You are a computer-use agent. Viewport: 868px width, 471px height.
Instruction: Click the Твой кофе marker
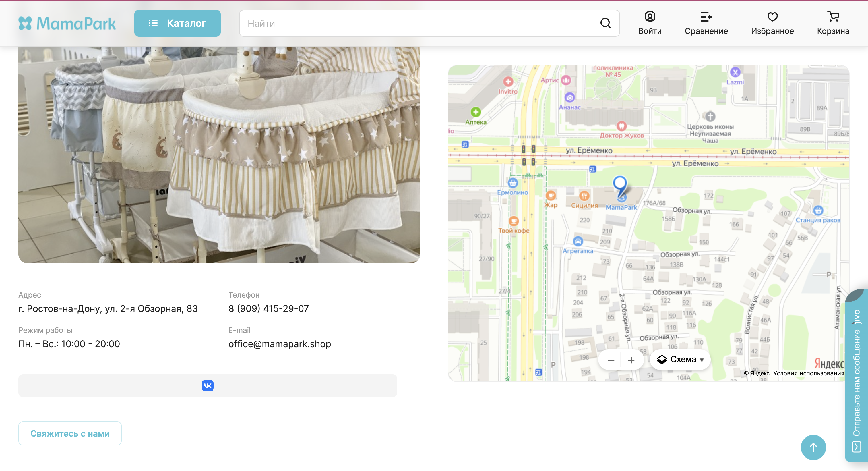(514, 221)
